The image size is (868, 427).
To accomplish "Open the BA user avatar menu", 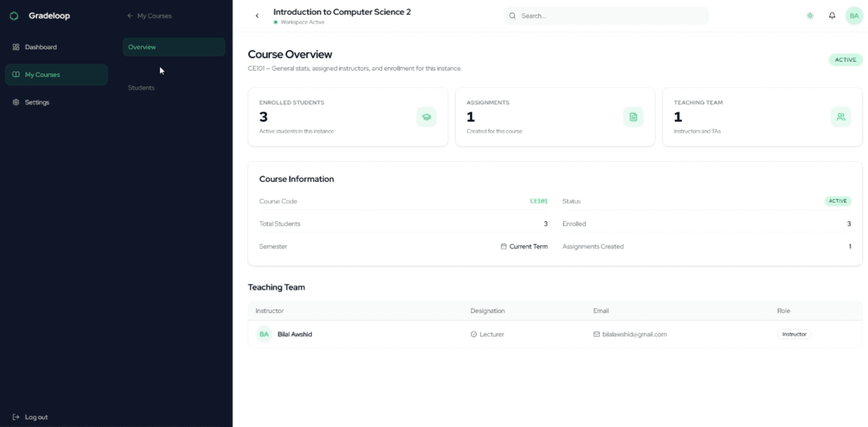I will (854, 16).
